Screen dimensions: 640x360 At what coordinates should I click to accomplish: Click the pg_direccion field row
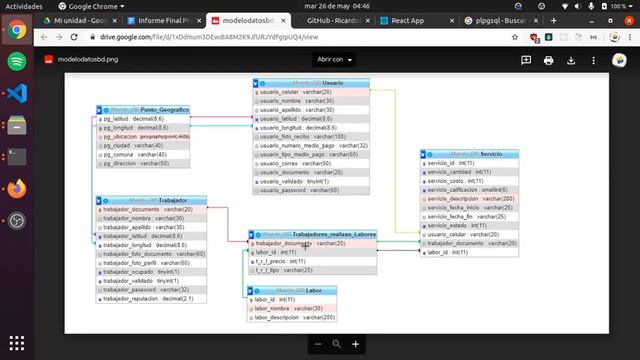coord(143,164)
